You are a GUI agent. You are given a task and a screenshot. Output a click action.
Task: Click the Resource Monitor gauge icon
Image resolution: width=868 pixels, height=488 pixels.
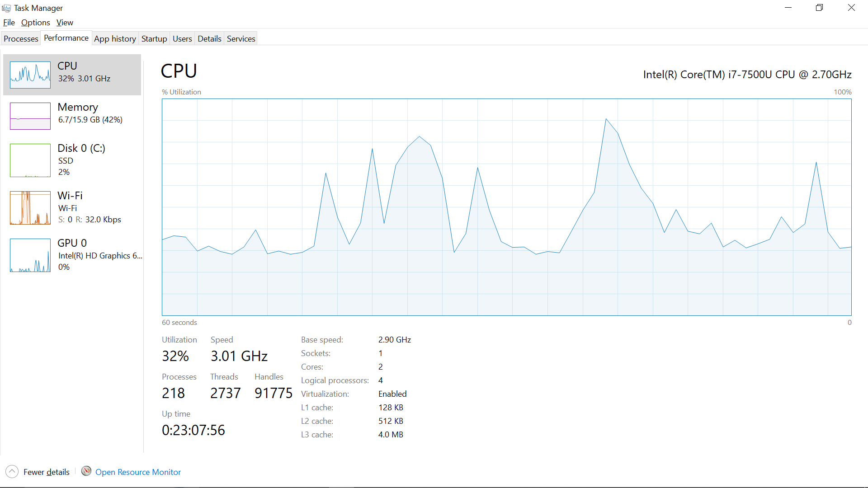tap(86, 471)
